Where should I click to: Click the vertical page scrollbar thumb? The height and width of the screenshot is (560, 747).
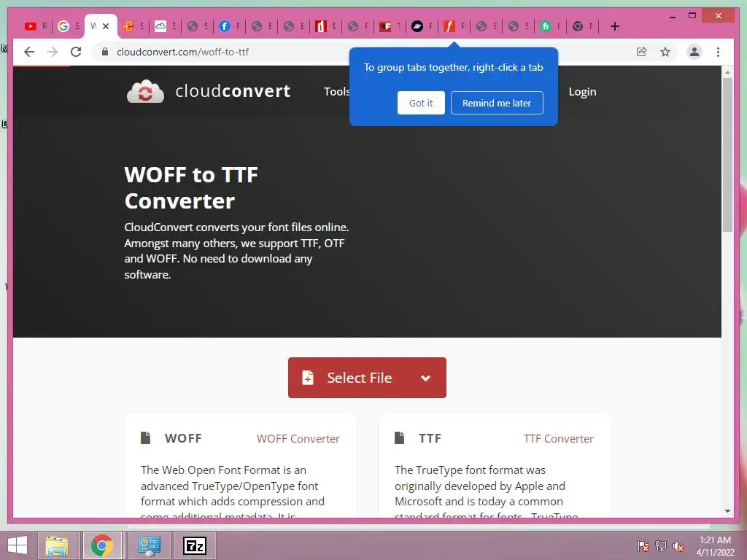[727, 155]
